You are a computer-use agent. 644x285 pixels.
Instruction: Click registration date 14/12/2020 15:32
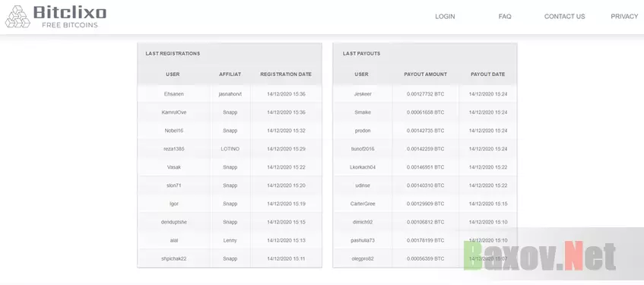(x=286, y=131)
